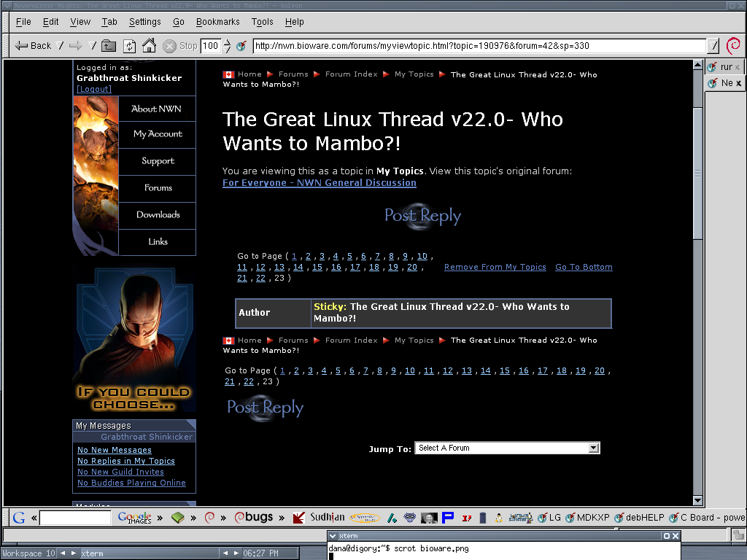Reload the page with the refresh icon

(x=129, y=46)
